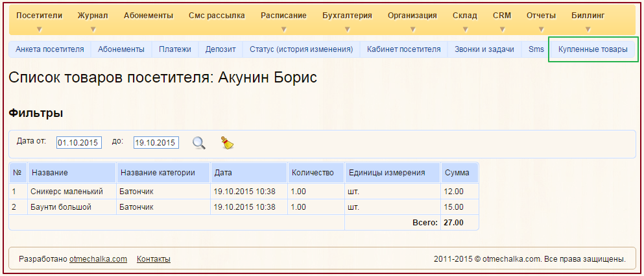Viewport: 644px width, 276px height.
Task: Click the date in Баунти большой row
Action: coord(249,207)
